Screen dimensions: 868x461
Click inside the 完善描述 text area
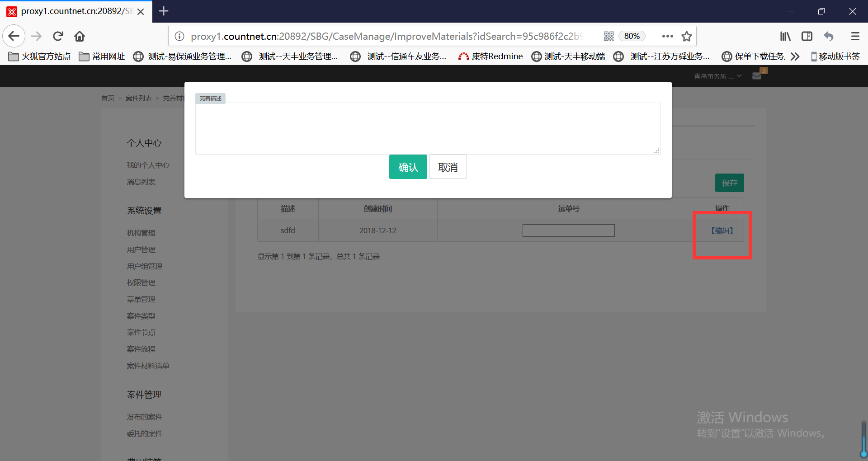[428, 128]
